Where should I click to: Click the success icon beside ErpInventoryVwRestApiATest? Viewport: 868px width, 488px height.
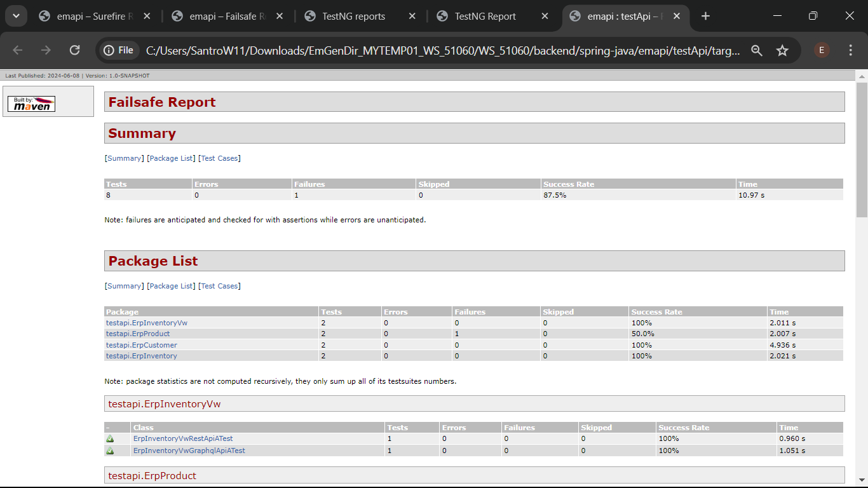(x=110, y=438)
